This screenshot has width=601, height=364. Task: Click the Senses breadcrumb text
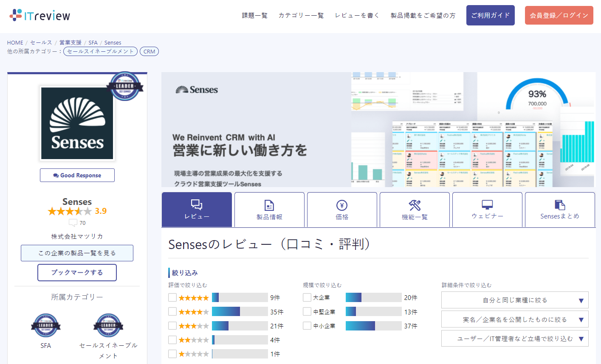(x=113, y=42)
